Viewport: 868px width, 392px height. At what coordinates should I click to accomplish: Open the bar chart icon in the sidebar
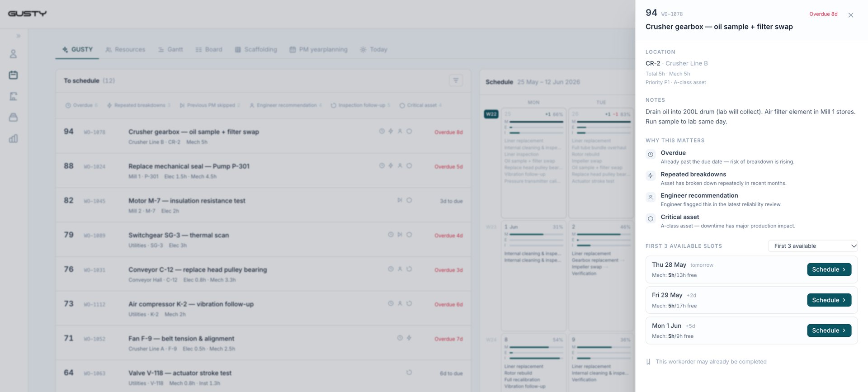[14, 138]
